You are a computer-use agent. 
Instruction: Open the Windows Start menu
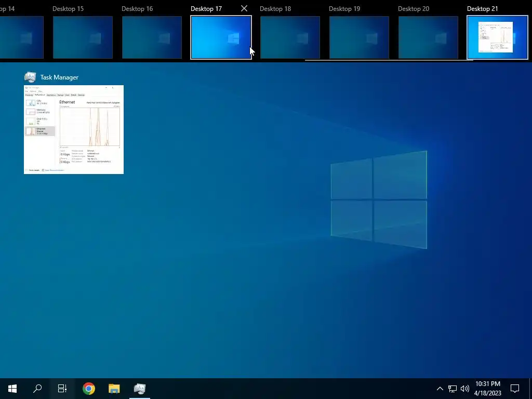(x=12, y=389)
